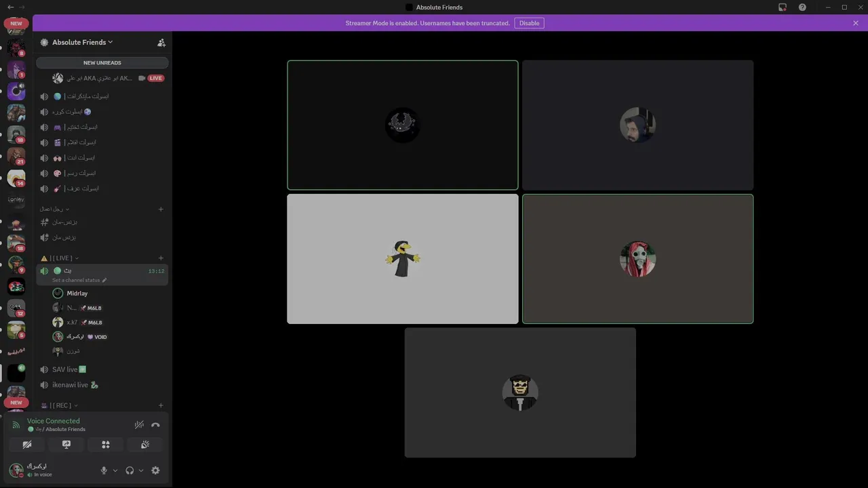This screenshot has width=868, height=488.
Task: Select Midrlay in the voice channel list
Action: 102,293
